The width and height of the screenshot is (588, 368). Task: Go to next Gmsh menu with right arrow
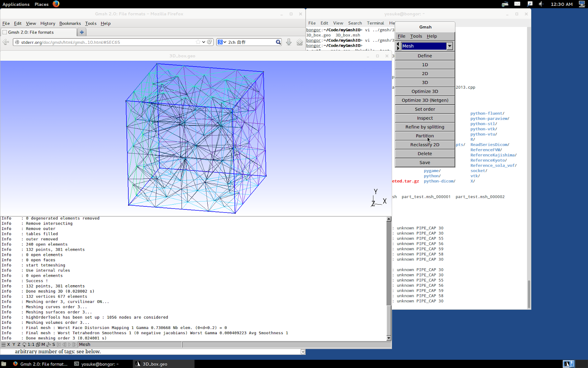click(x=398, y=48)
